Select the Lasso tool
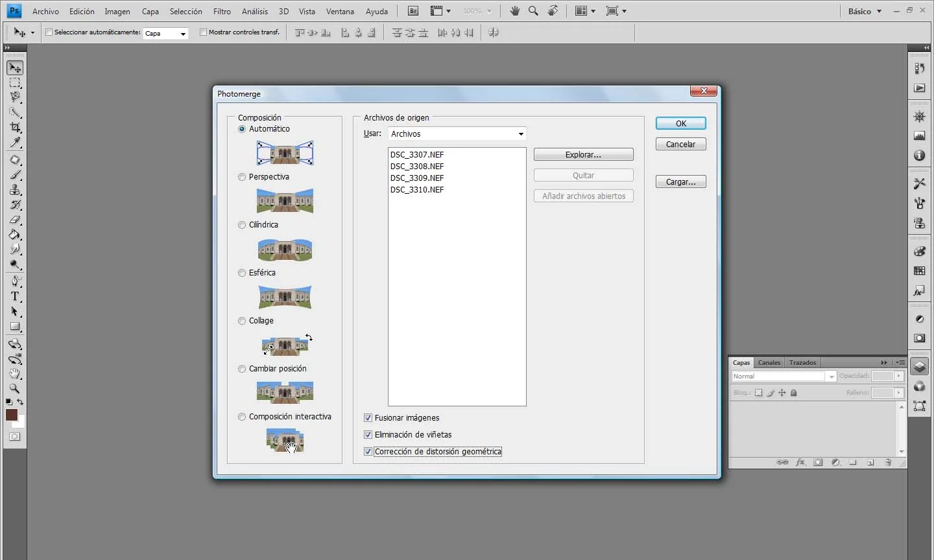934x560 pixels. click(x=15, y=97)
